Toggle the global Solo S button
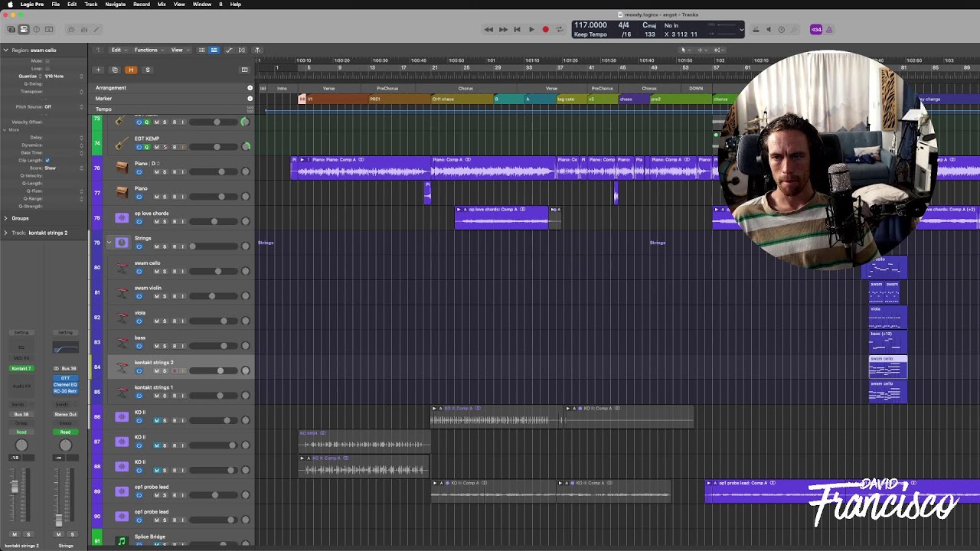980x551 pixels. pyautogui.click(x=148, y=70)
